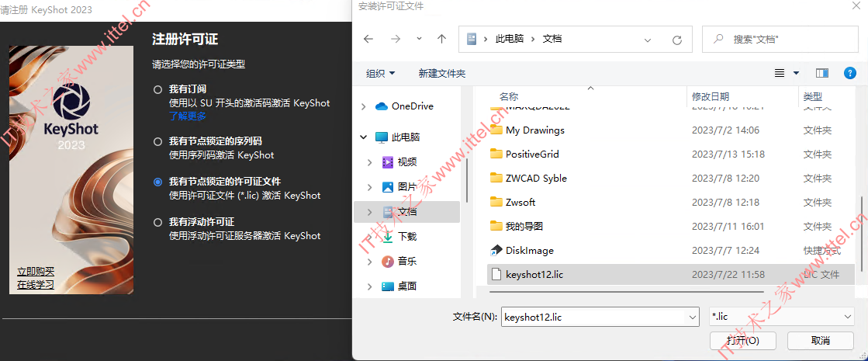Open the 组织 menu

click(x=380, y=73)
